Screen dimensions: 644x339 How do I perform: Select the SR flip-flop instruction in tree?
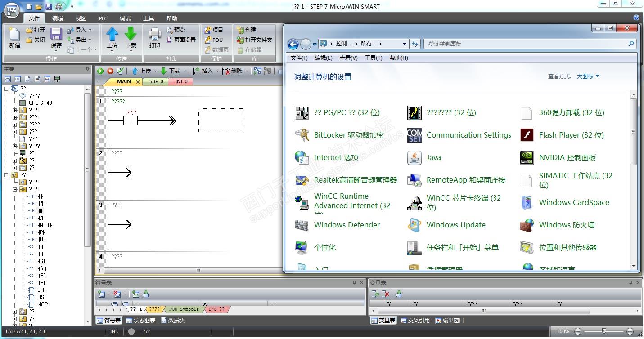(x=41, y=290)
